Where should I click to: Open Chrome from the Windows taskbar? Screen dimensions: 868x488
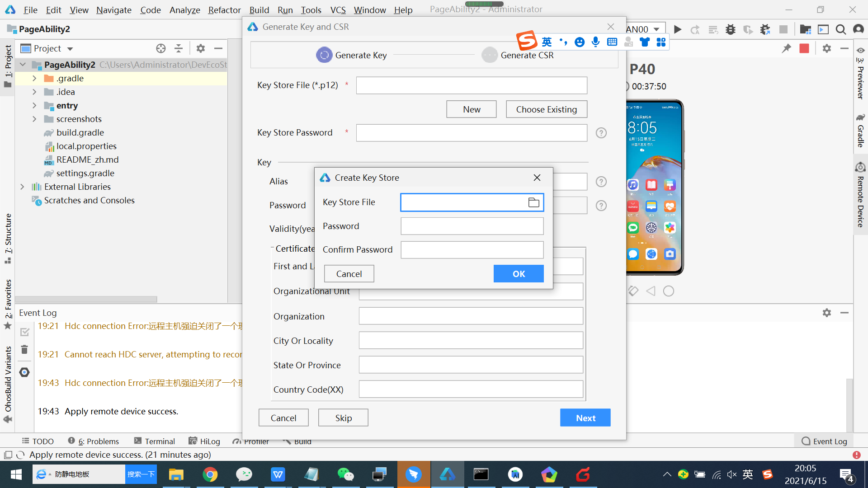pyautogui.click(x=210, y=474)
